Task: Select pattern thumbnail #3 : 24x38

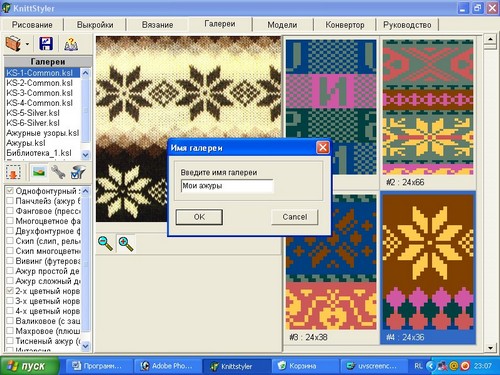Action: tap(331, 268)
